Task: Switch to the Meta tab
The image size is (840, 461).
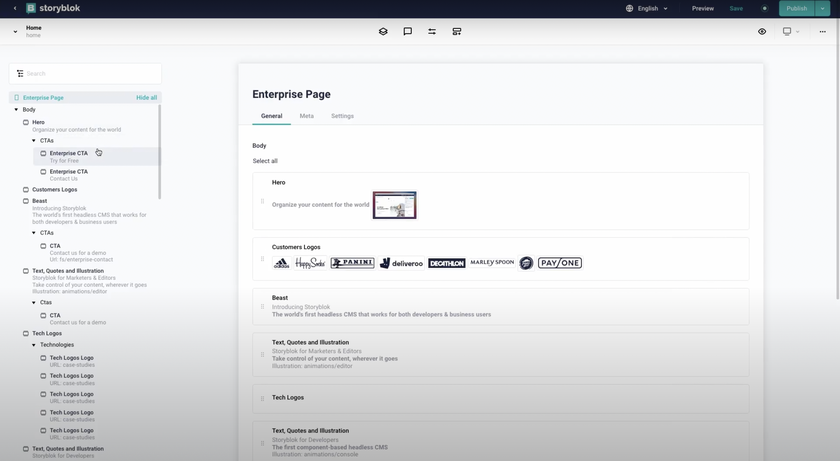Action: coord(306,116)
